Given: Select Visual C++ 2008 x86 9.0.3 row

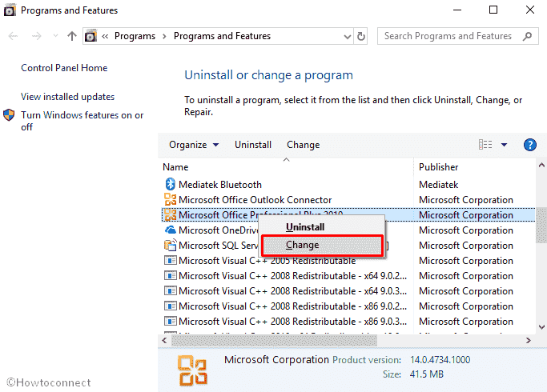Looking at the screenshot, I should pos(348,322).
